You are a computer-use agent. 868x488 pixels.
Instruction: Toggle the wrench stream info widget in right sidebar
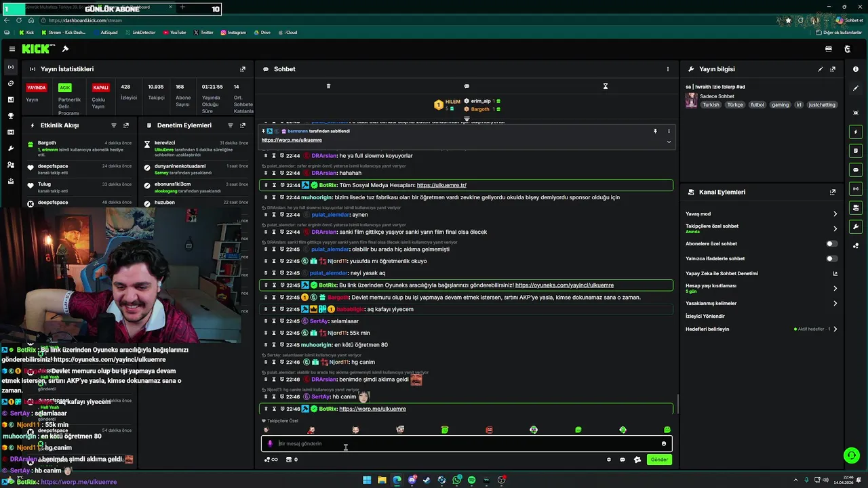[x=856, y=226]
